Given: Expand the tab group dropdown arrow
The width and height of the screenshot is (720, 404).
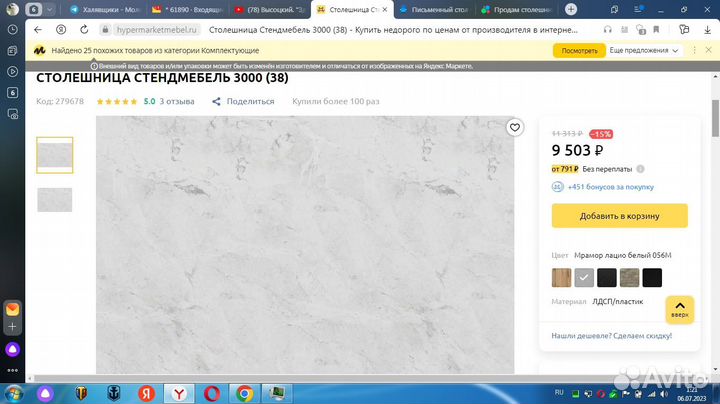Looking at the screenshot, I should point(49,9).
